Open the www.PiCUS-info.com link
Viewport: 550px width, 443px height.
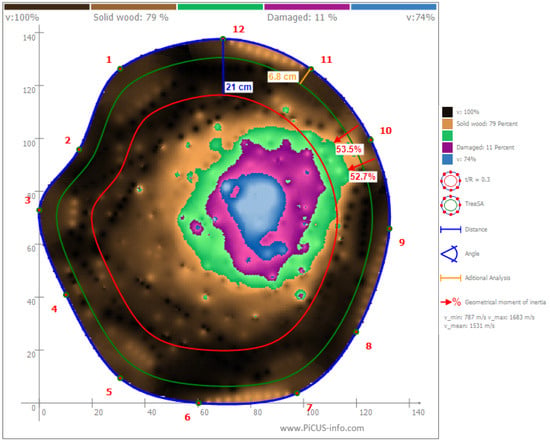[322, 428]
